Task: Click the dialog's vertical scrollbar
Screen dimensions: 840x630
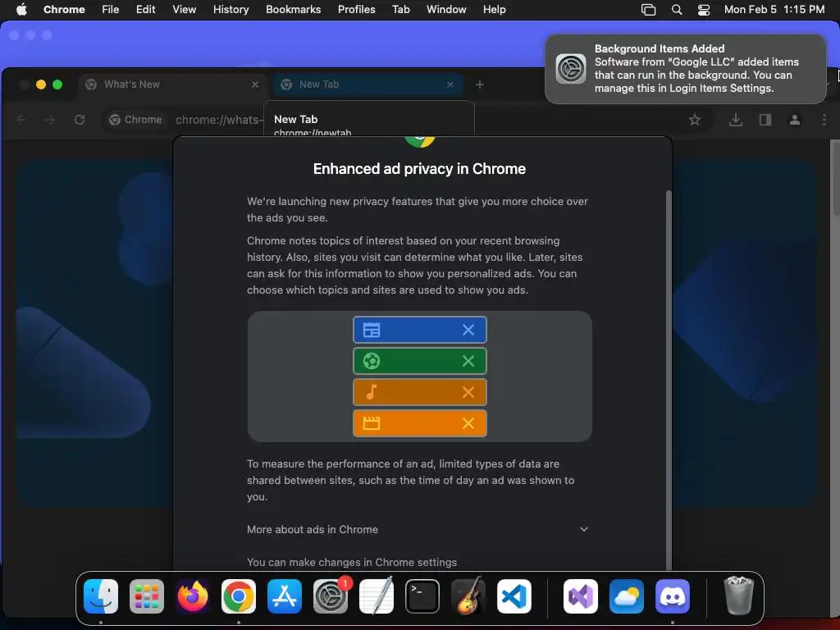Action: point(668,379)
